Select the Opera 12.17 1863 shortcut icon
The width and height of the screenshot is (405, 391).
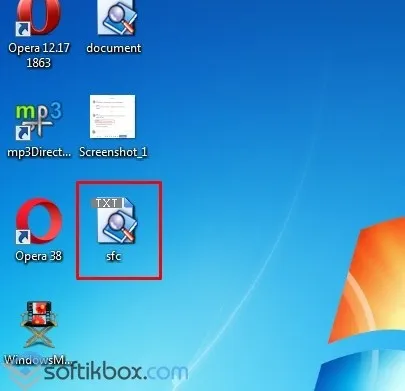point(39,18)
